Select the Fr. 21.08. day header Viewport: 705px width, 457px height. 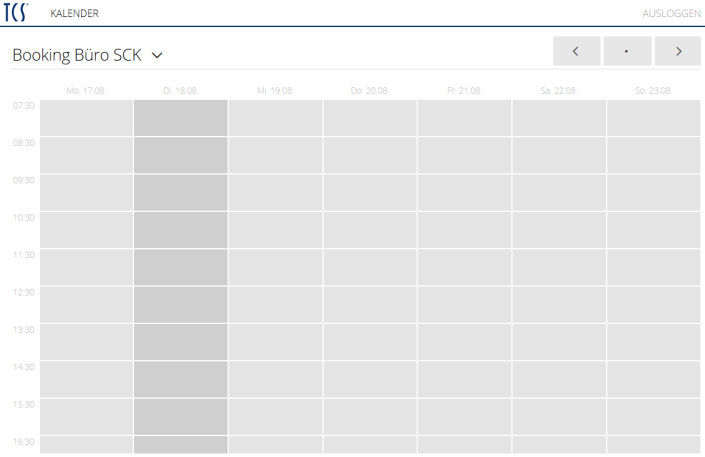[464, 90]
